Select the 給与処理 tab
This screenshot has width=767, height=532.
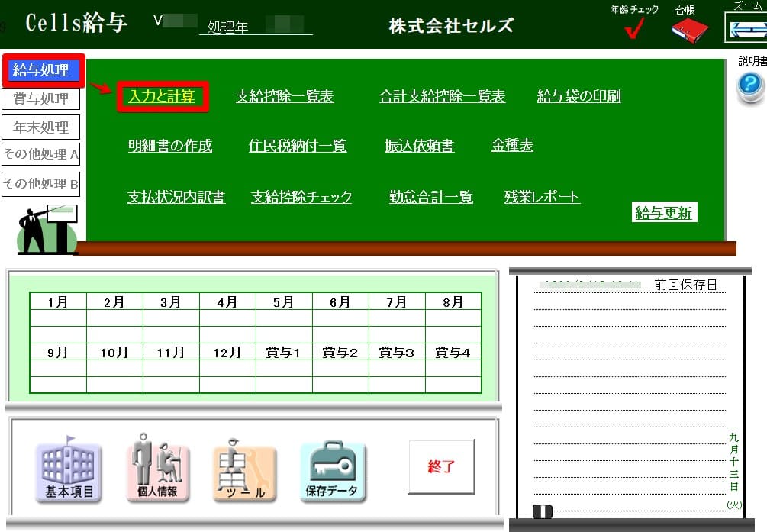[x=43, y=71]
